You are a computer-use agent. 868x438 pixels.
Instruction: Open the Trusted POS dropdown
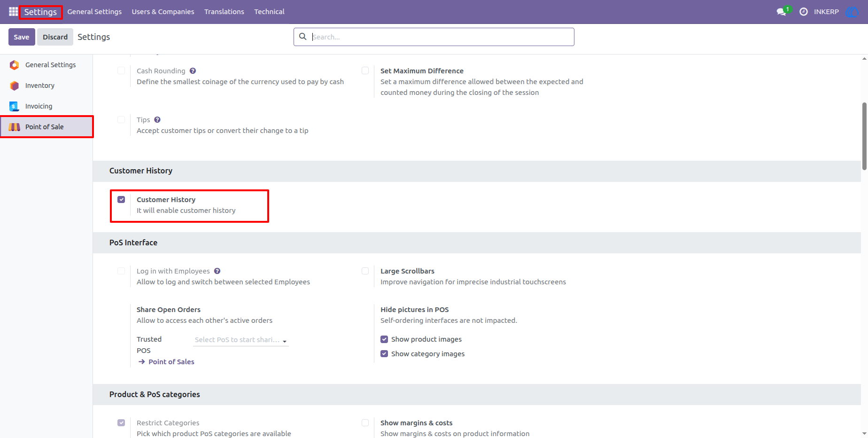point(240,340)
